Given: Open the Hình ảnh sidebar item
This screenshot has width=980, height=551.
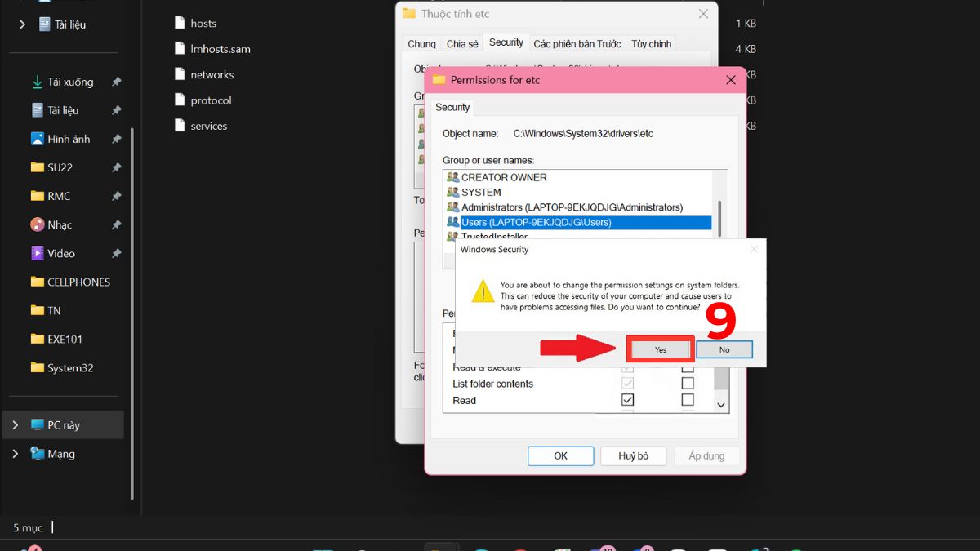Looking at the screenshot, I should pyautogui.click(x=68, y=138).
